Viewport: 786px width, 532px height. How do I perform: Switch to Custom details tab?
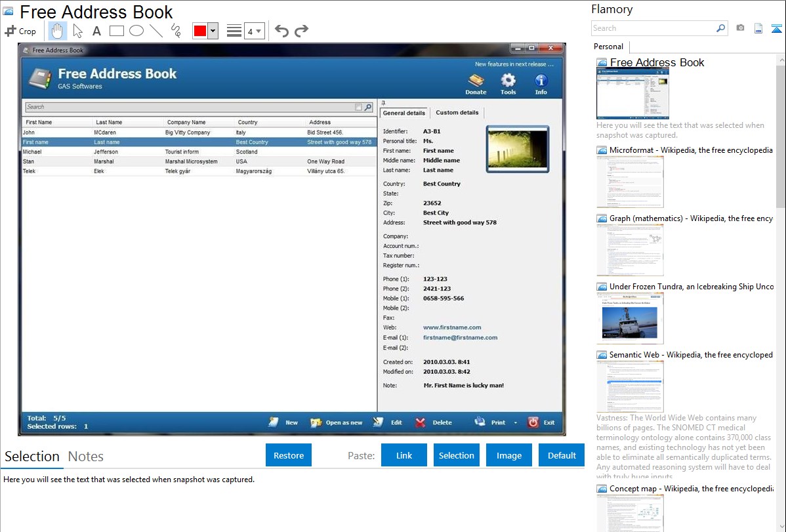pyautogui.click(x=457, y=112)
